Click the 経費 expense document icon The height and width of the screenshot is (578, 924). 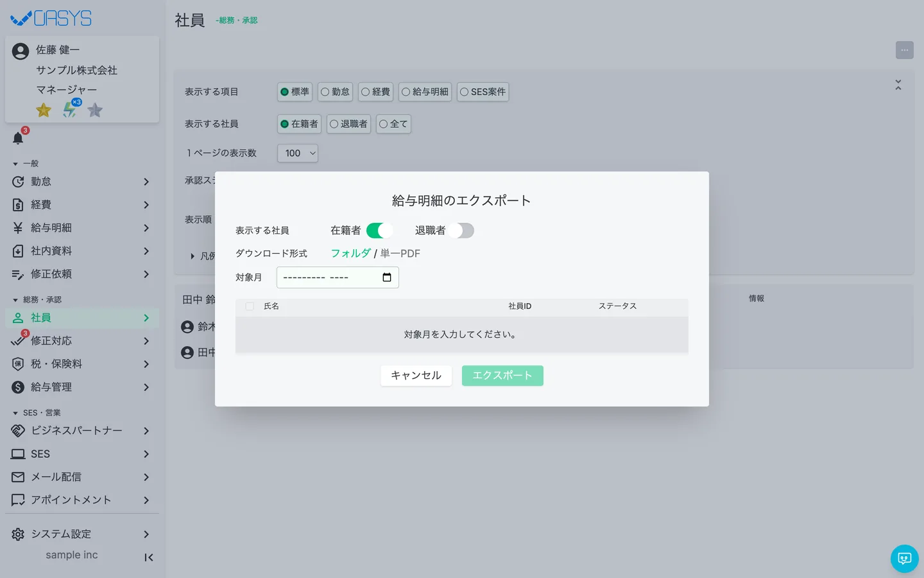tap(18, 205)
